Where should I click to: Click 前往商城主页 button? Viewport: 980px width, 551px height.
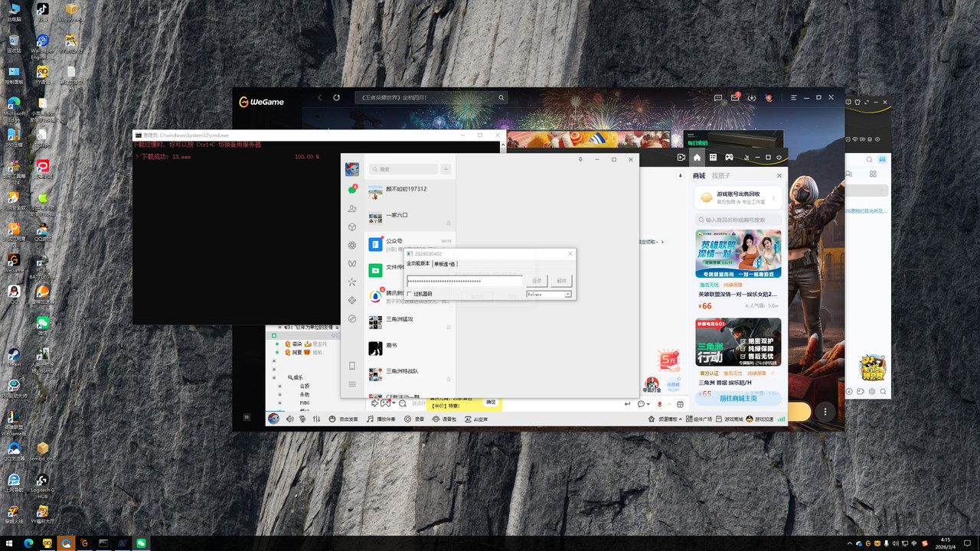tap(738, 398)
